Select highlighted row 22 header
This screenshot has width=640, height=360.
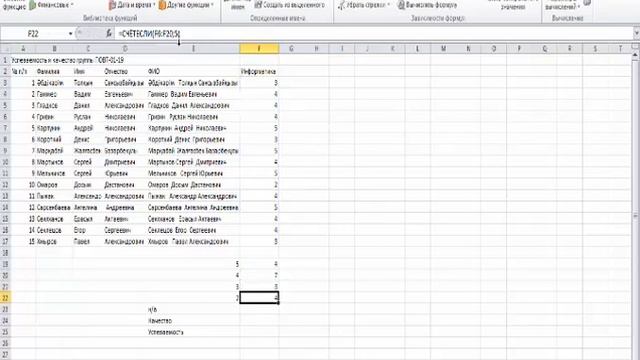5,298
